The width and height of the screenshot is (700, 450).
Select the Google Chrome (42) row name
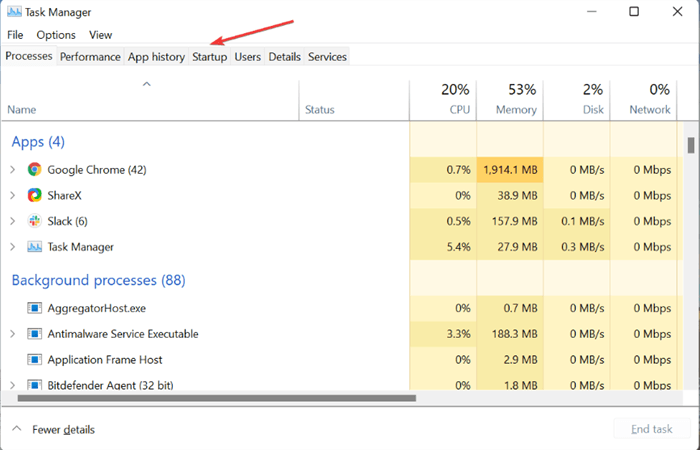[97, 170]
